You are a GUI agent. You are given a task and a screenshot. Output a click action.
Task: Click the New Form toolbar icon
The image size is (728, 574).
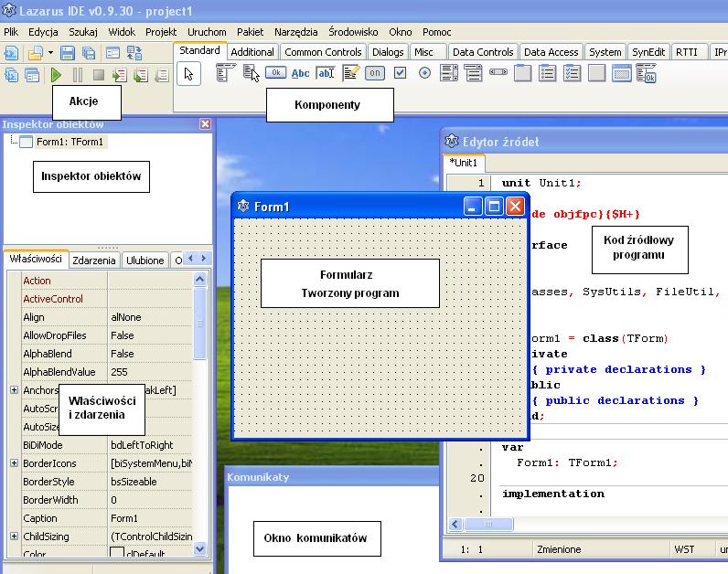(112, 53)
